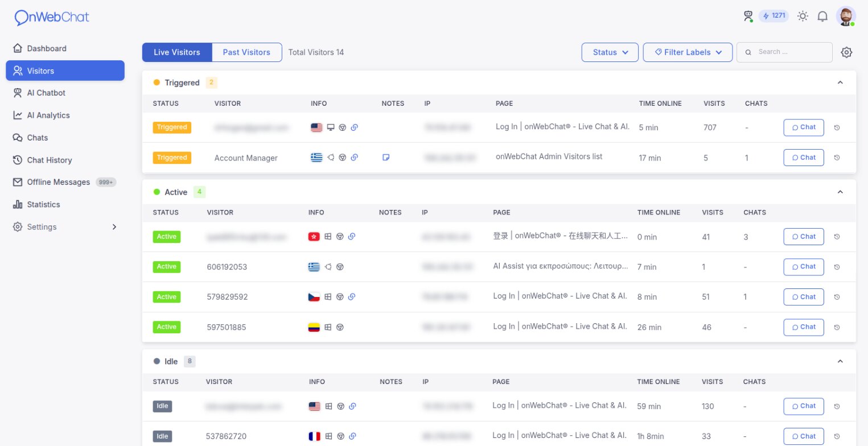868x446 pixels.
Task: Switch to Past Visitors tab
Action: 246,52
